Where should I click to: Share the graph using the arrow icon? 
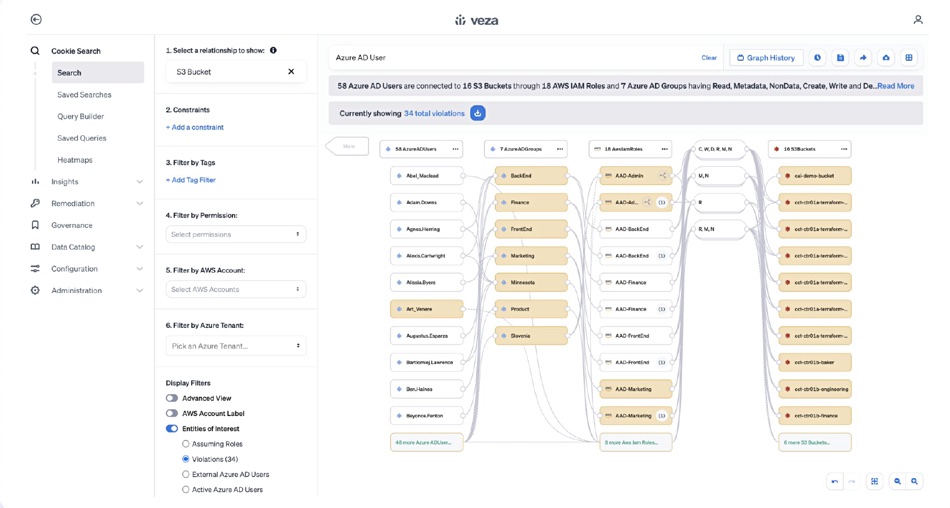pyautogui.click(x=863, y=58)
